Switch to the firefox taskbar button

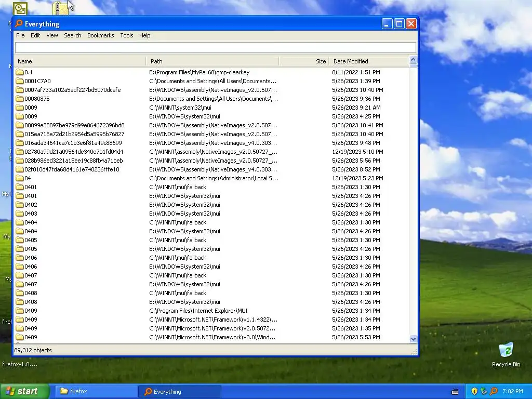[x=97, y=391]
